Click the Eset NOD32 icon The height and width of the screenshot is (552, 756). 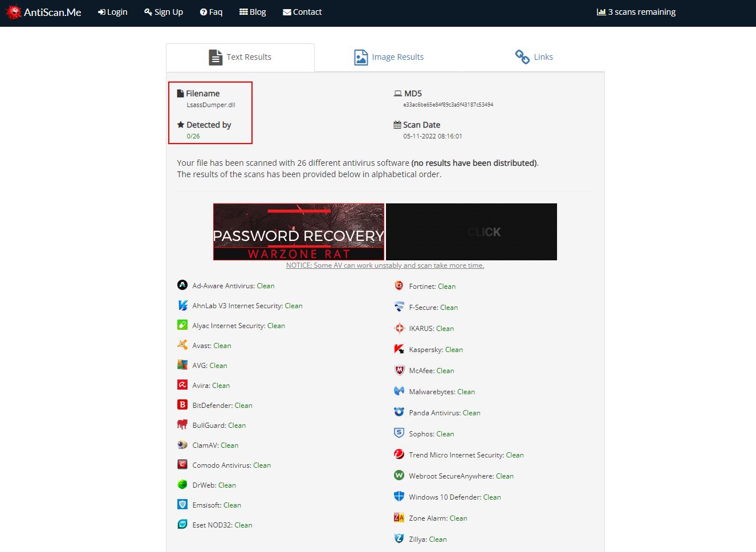click(x=182, y=524)
